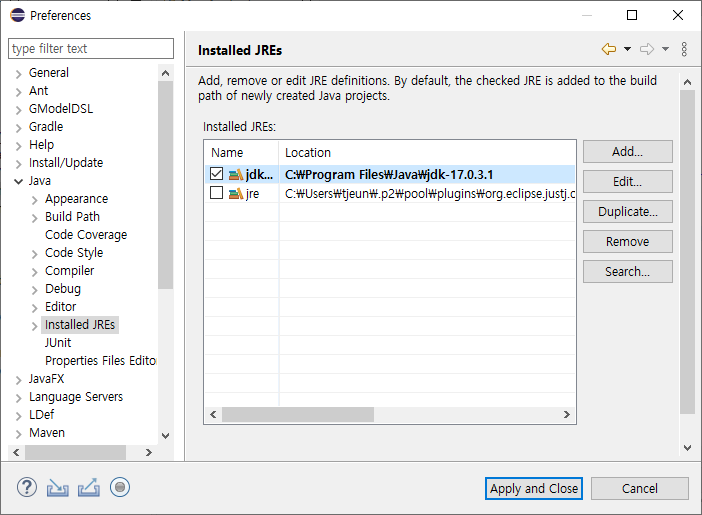The height and width of the screenshot is (515, 702).
Task: Select Code Coverage in the tree
Action: (85, 235)
